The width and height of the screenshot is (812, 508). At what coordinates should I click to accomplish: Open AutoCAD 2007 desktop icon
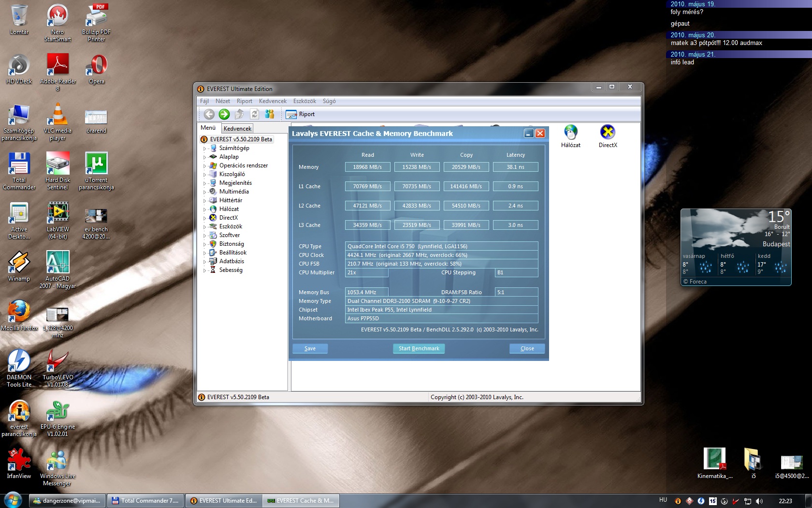point(58,270)
